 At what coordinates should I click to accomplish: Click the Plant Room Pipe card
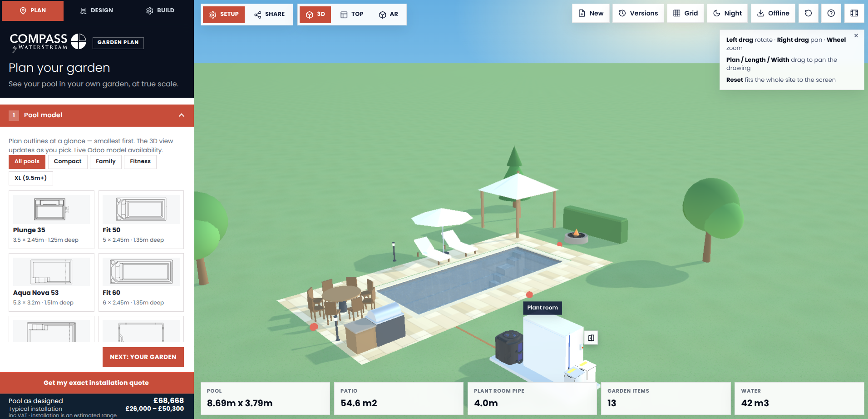pos(532,399)
